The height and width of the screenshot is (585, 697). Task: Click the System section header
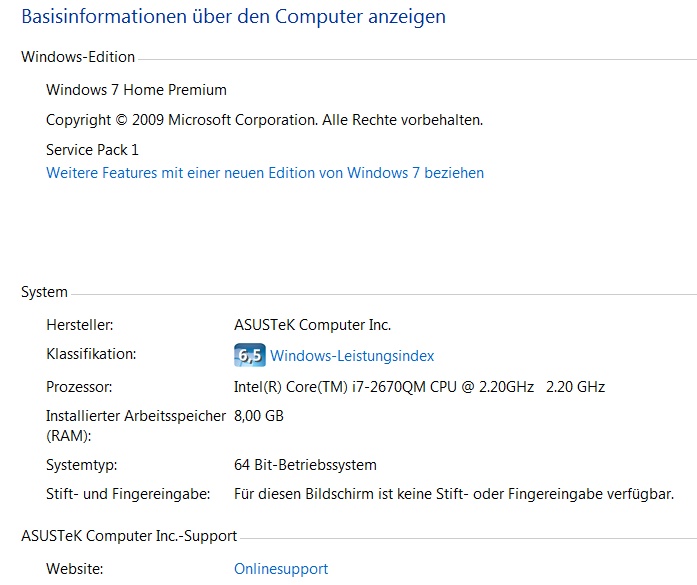44,292
